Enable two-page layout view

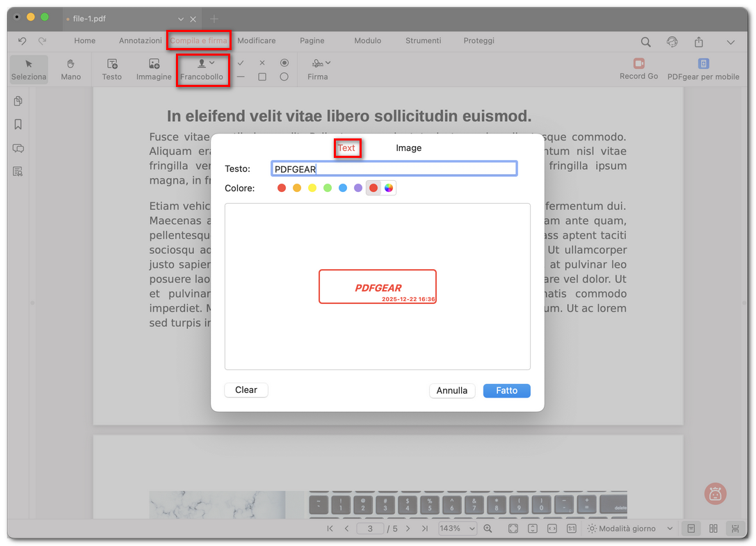[x=714, y=529]
